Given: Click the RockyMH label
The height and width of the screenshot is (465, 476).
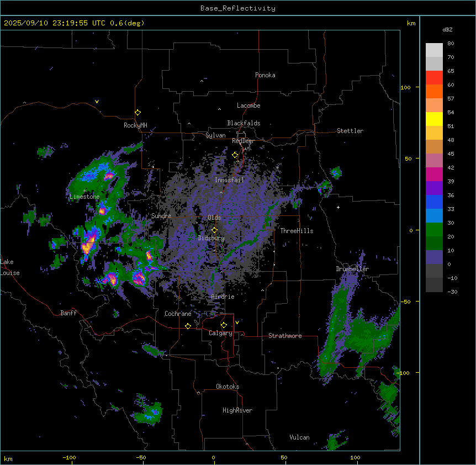Looking at the screenshot, I should click(x=135, y=125).
